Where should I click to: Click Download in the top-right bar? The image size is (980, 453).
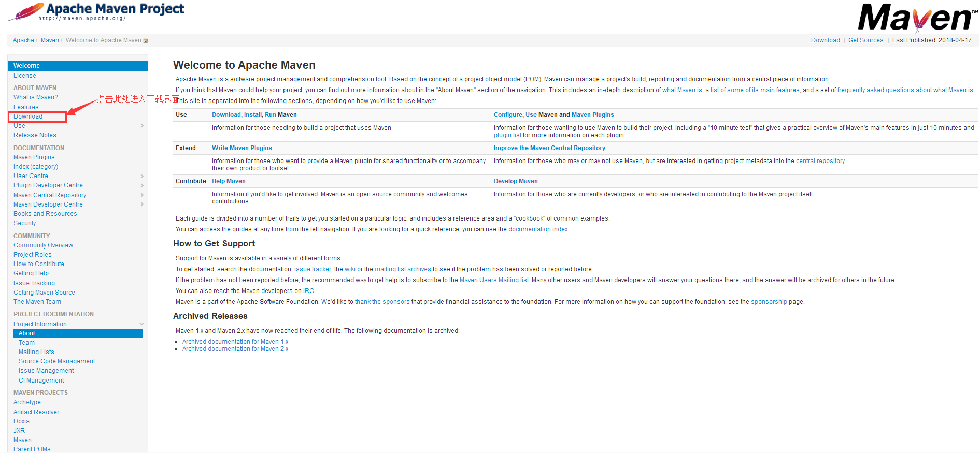pos(826,40)
